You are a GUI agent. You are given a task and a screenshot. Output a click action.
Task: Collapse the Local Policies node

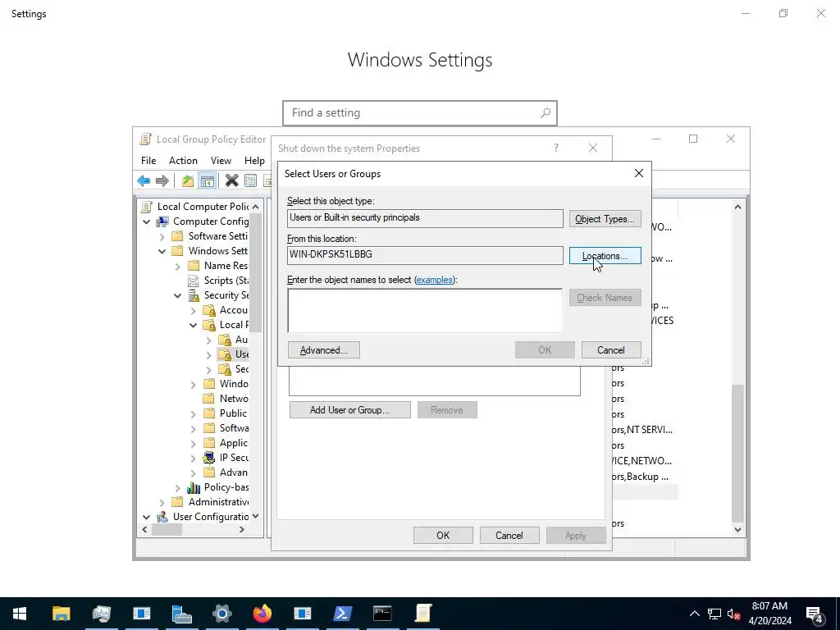pos(193,325)
